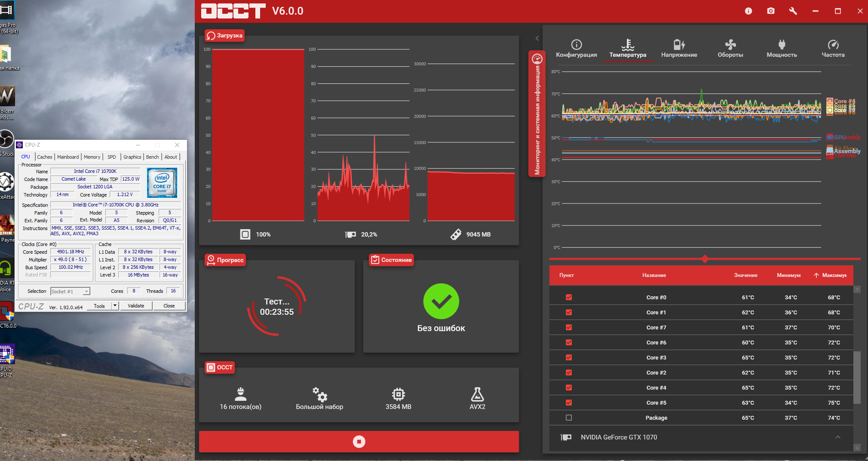
Task: Open the NVIDIA RTX Voice desktop icon
Action: pyautogui.click(x=6, y=268)
